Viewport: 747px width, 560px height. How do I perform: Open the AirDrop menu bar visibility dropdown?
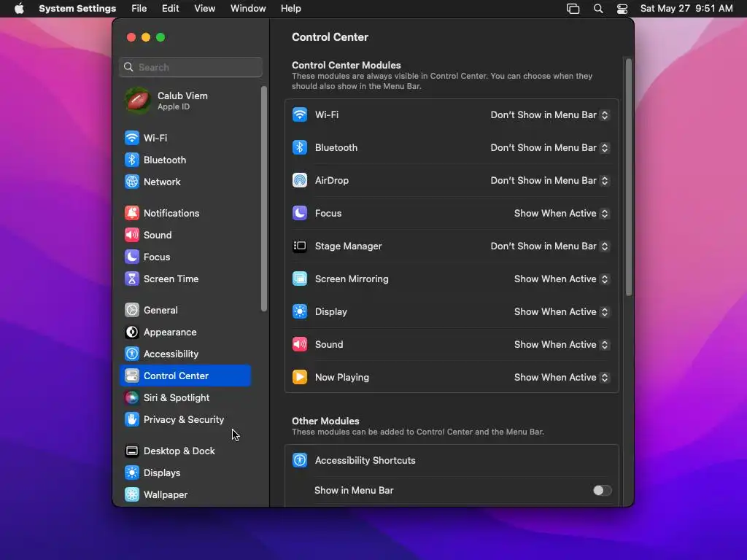(x=550, y=181)
